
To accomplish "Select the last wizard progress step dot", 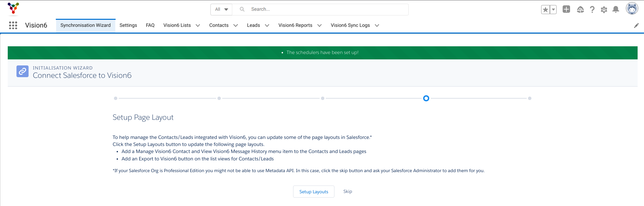I will coord(530,98).
